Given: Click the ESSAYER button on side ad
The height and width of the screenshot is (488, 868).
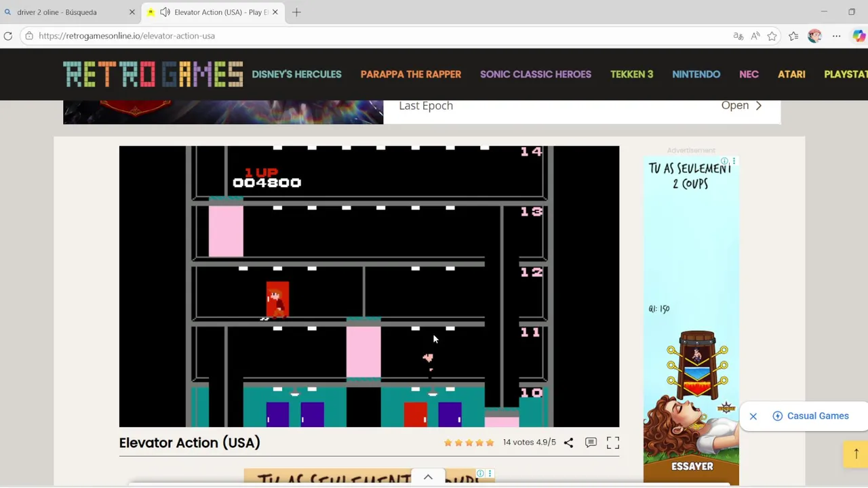Looking at the screenshot, I should point(692,466).
